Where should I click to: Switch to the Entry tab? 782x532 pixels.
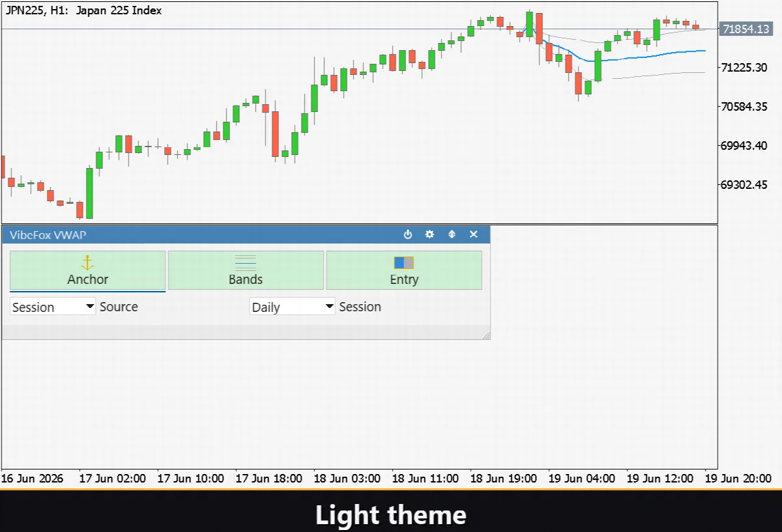(x=404, y=270)
